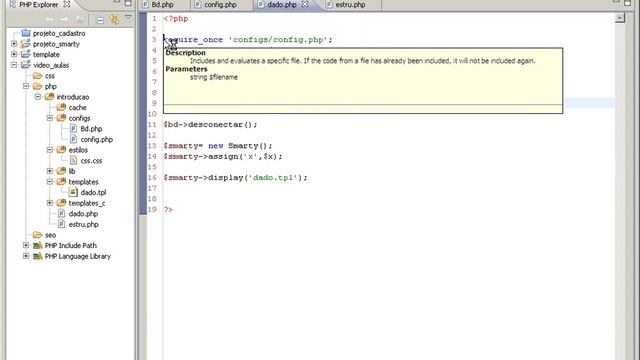Viewport: 640px width, 360px height.
Task: Click the dado.php file icon in tree
Action: point(62,213)
